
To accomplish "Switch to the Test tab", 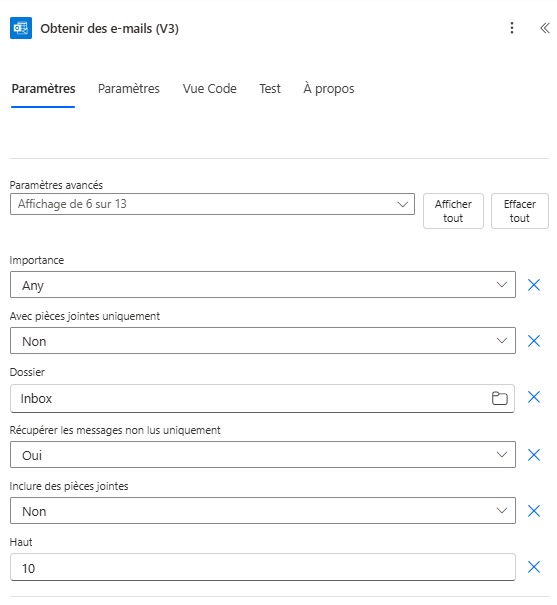I will tap(270, 89).
